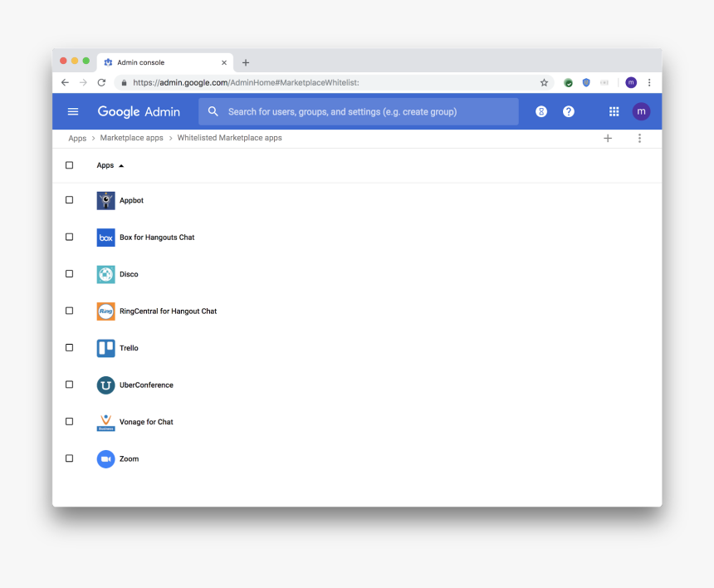Open the Chrome three-dot menu
This screenshot has height=588, width=714.
[x=649, y=82]
